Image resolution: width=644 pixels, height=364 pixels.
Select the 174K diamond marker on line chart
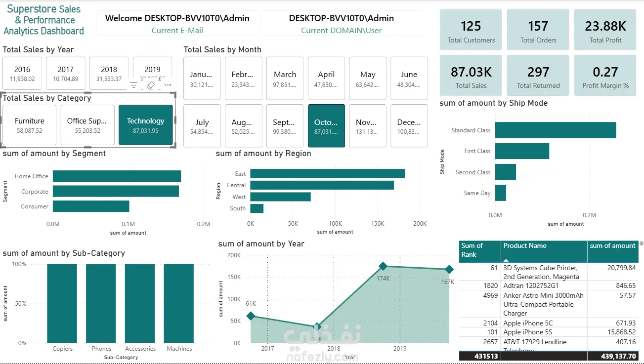383,266
